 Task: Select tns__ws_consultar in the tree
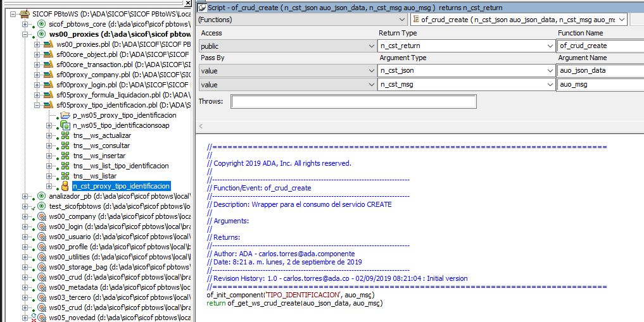101,146
